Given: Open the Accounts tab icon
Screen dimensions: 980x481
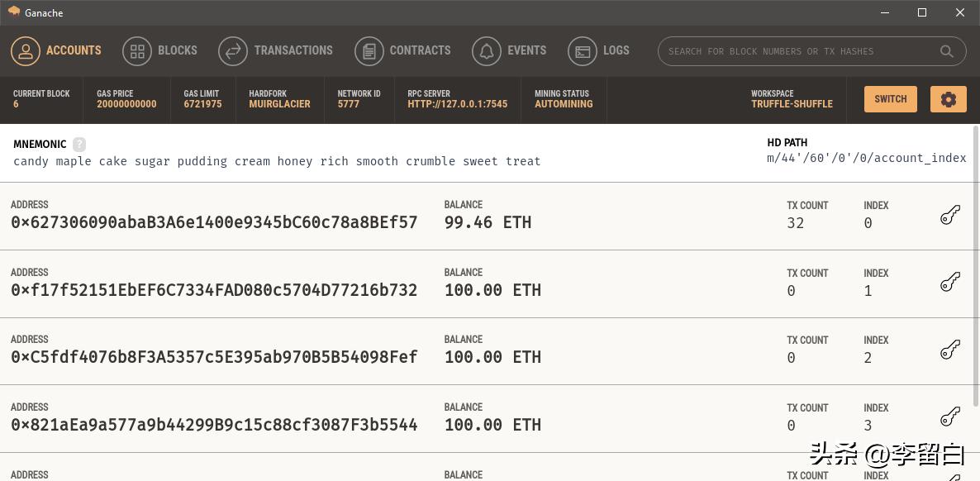Looking at the screenshot, I should pyautogui.click(x=25, y=50).
